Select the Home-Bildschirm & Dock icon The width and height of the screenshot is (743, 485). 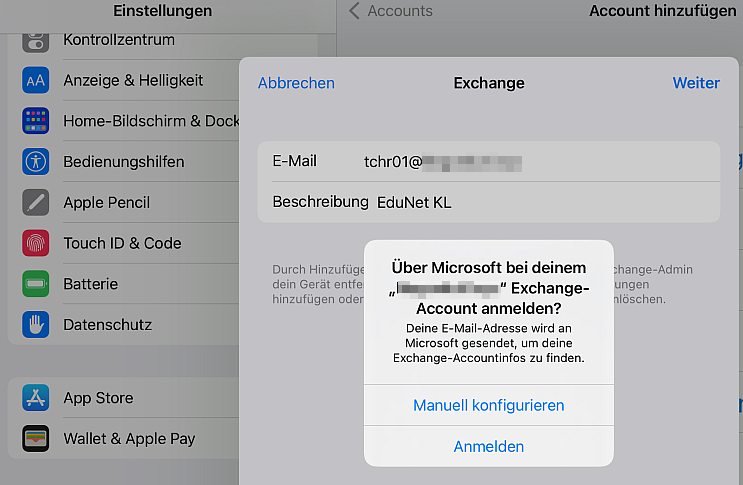tap(36, 120)
